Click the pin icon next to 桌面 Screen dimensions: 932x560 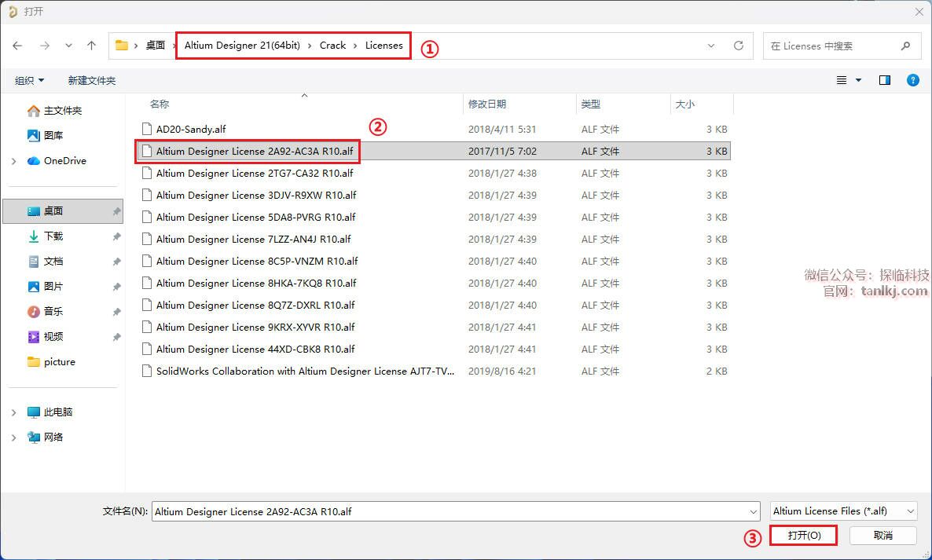pyautogui.click(x=116, y=211)
